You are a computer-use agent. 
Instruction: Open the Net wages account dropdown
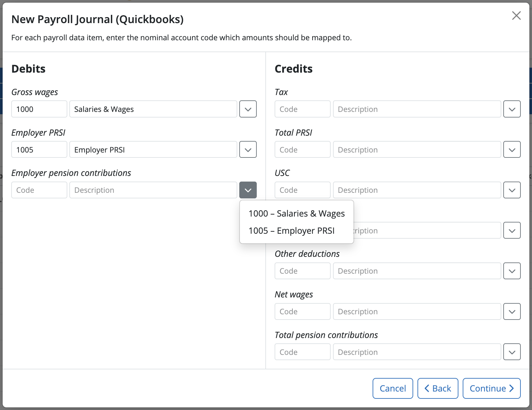pos(512,311)
